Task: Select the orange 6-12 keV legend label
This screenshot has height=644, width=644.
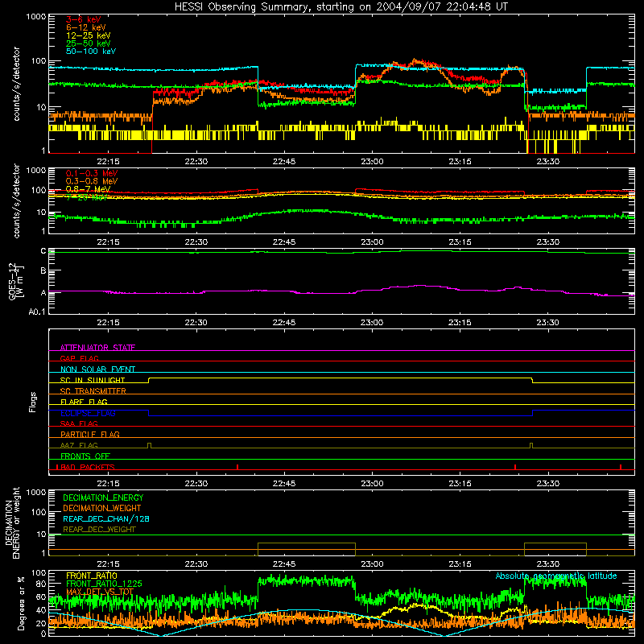Action: coord(86,27)
